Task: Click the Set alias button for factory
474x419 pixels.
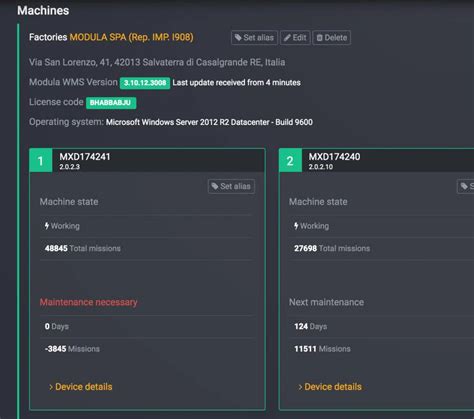Action: [x=254, y=38]
